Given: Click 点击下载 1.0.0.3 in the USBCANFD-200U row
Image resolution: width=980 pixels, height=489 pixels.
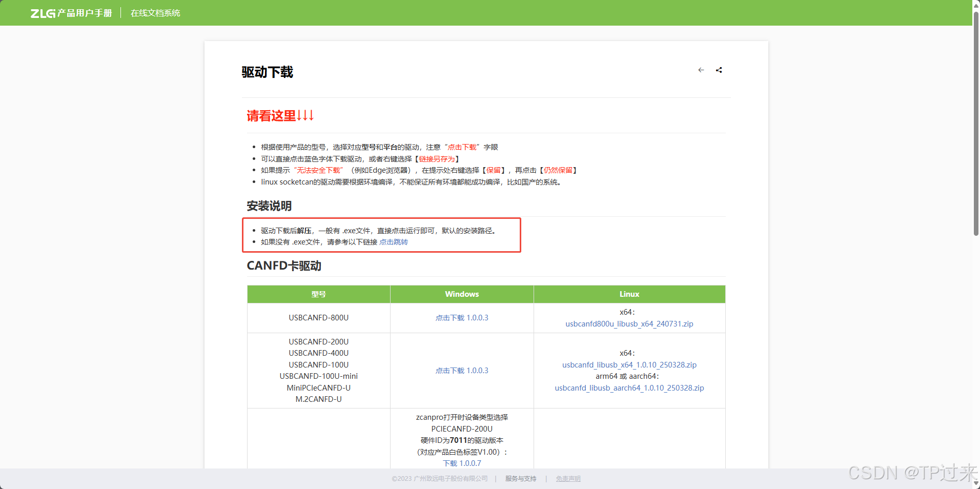Looking at the screenshot, I should [461, 370].
